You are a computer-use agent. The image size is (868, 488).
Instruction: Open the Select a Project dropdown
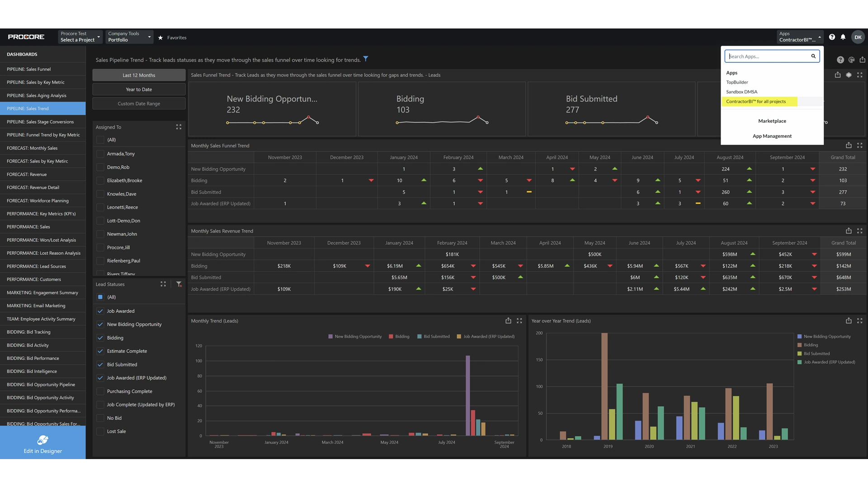point(80,37)
